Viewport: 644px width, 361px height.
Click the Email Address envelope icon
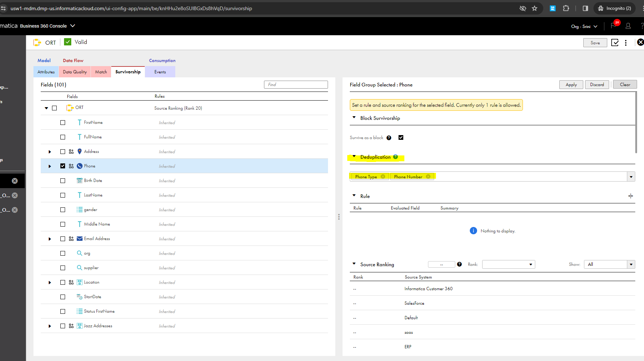(80, 239)
